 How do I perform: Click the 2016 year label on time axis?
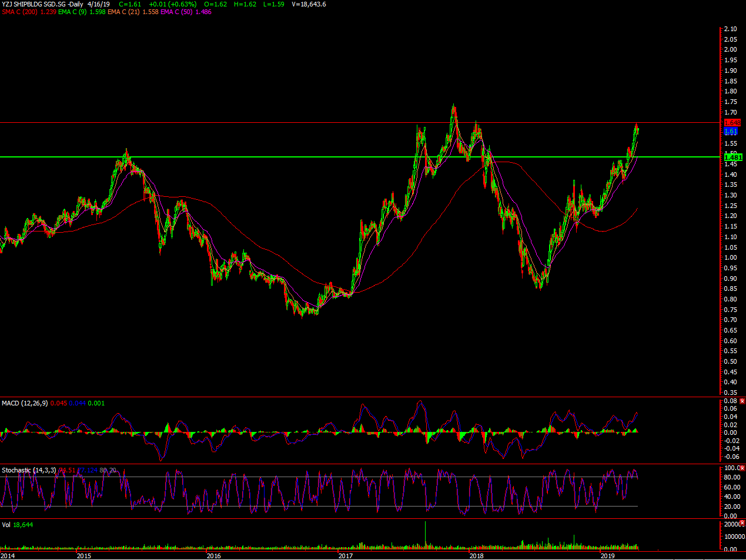214,555
